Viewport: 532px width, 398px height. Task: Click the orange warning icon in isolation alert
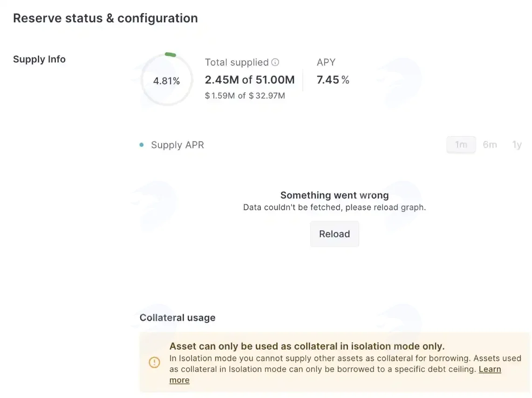(x=154, y=363)
